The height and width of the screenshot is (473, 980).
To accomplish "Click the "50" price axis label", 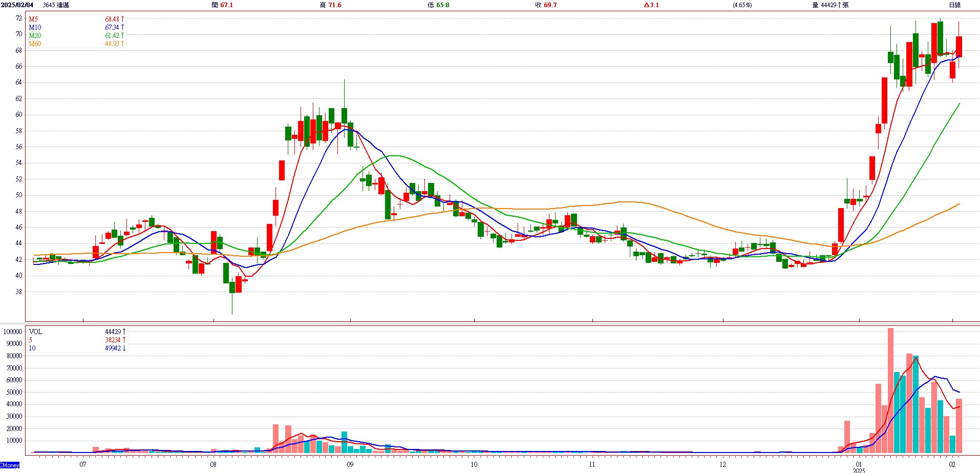I will pyautogui.click(x=19, y=195).
